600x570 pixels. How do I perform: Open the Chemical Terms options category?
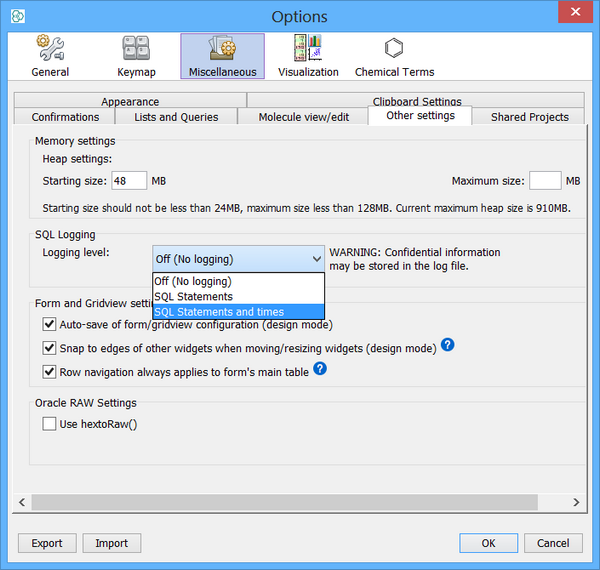click(394, 55)
